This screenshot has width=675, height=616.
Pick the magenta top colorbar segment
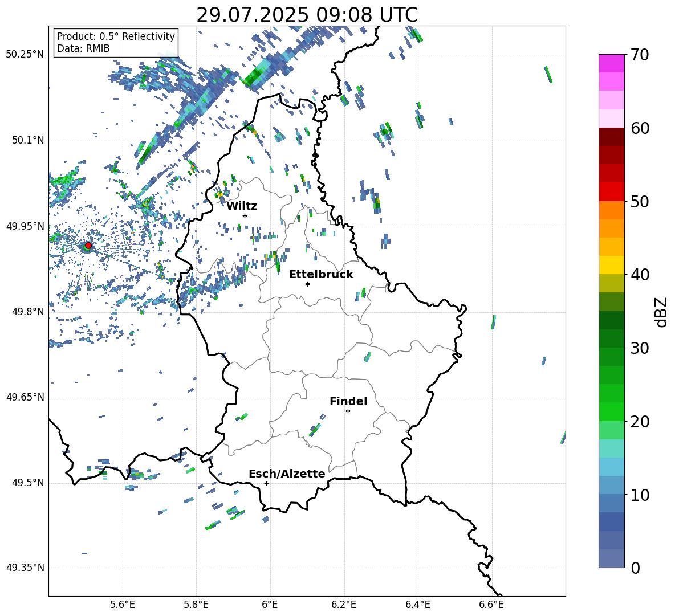pyautogui.click(x=611, y=63)
